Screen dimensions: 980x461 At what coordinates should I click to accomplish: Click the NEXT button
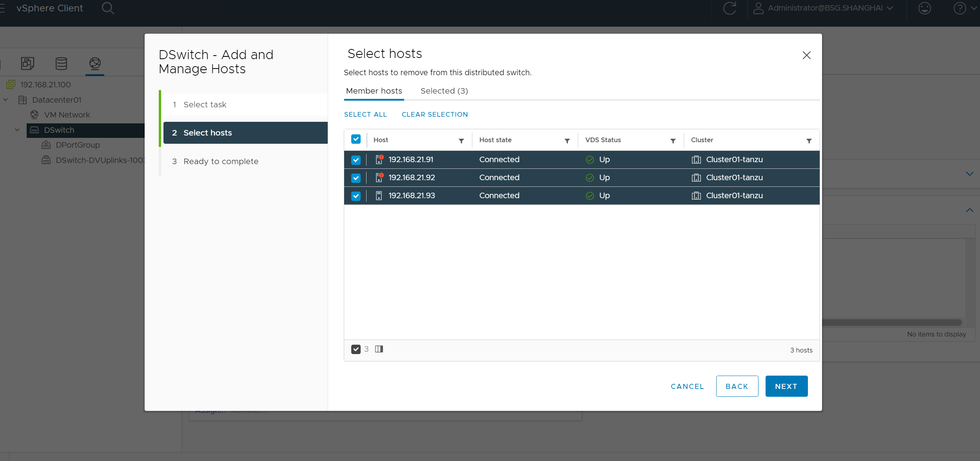pyautogui.click(x=786, y=386)
